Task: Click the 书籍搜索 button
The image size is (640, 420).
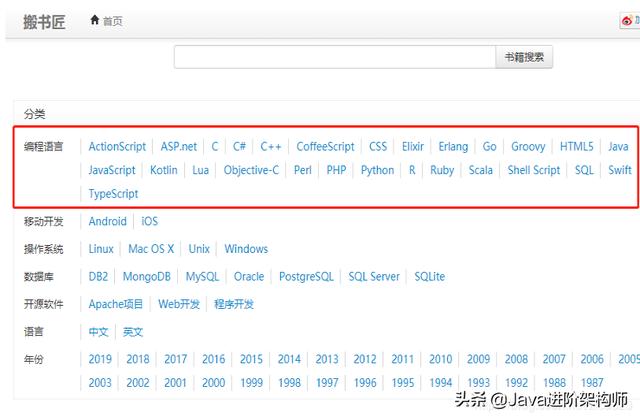Action: click(x=524, y=57)
